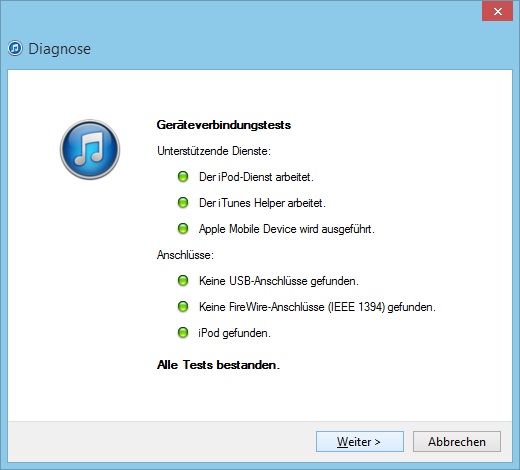Click the Diagnose window title text
Viewport: 520px width, 470px height.
(59, 49)
